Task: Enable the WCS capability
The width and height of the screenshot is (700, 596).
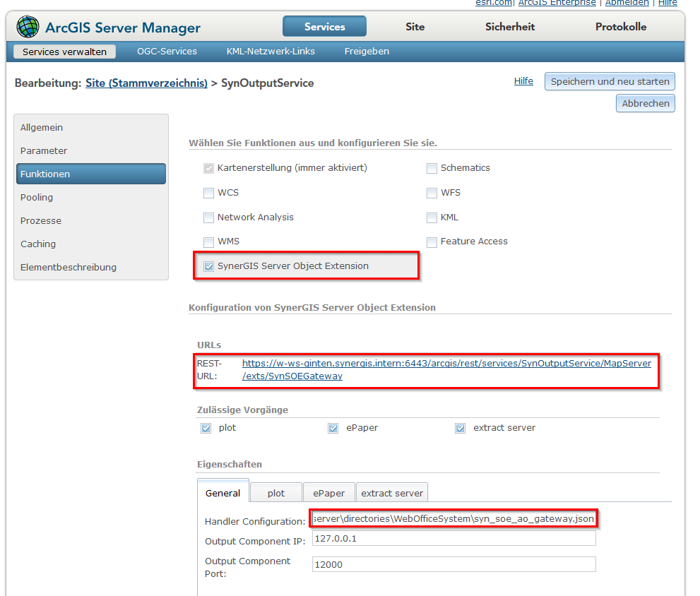Action: click(x=208, y=192)
